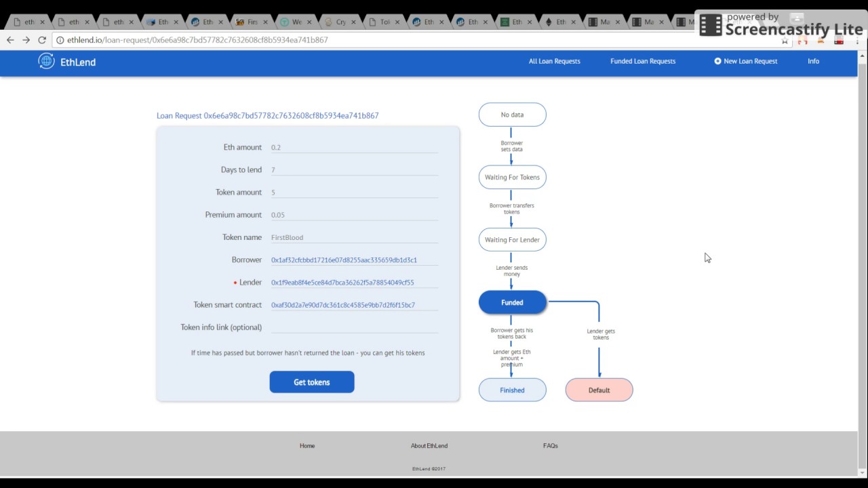Open the Info nav item
Viewport: 868px width, 488px height.
pyautogui.click(x=813, y=61)
